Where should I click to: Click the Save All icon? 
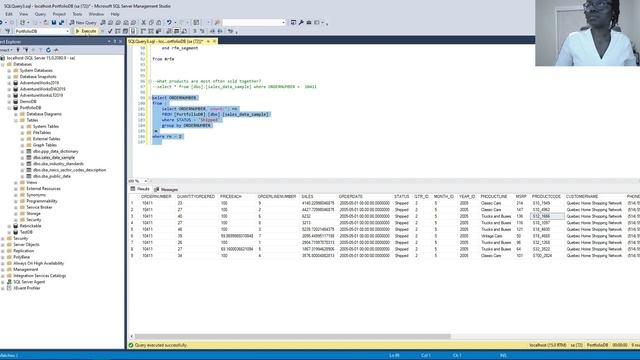click(x=61, y=22)
